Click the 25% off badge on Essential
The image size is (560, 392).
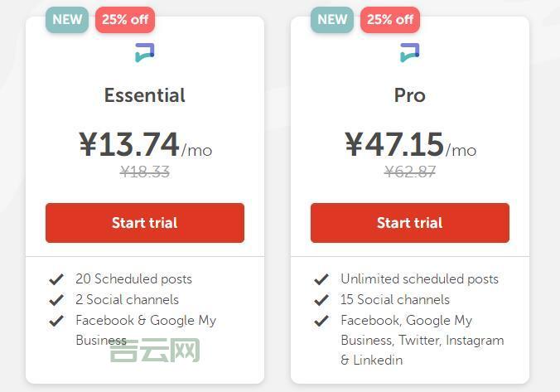pos(125,20)
